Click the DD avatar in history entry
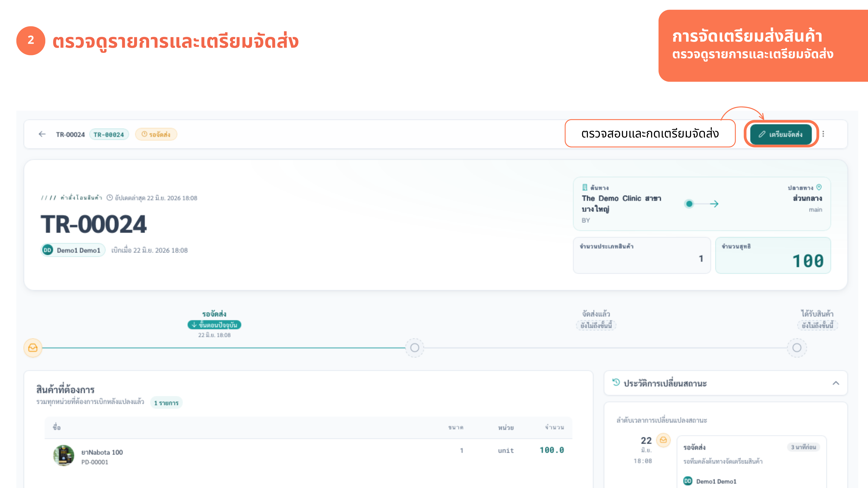Image resolution: width=868 pixels, height=488 pixels. [x=688, y=481]
